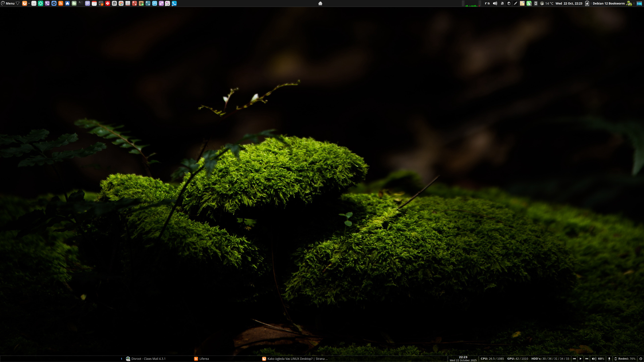Launch the calculator from panel
Screen dimensions: 644x362
[x=101, y=4]
